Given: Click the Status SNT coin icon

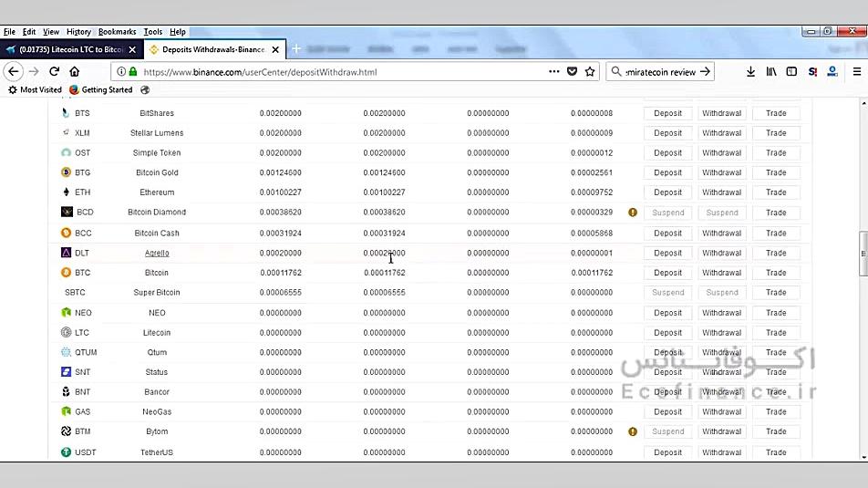Looking at the screenshot, I should [66, 371].
